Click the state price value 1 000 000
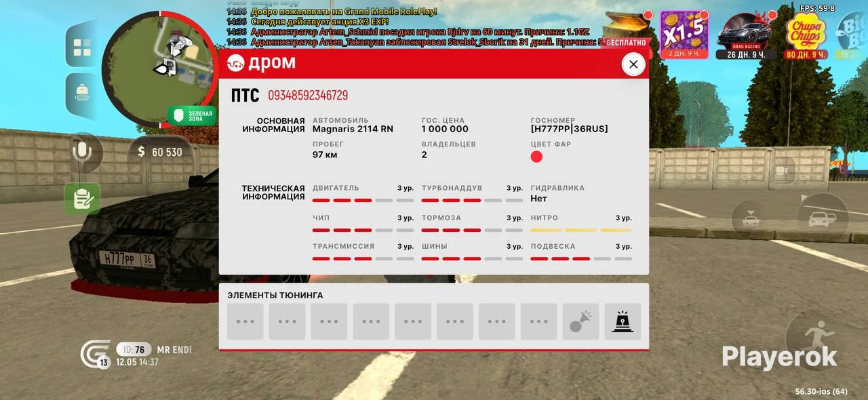The width and height of the screenshot is (868, 400). click(x=445, y=129)
